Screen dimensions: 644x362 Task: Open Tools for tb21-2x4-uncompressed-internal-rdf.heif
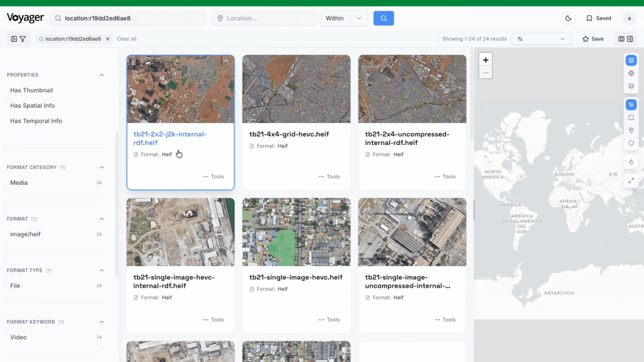(445, 177)
